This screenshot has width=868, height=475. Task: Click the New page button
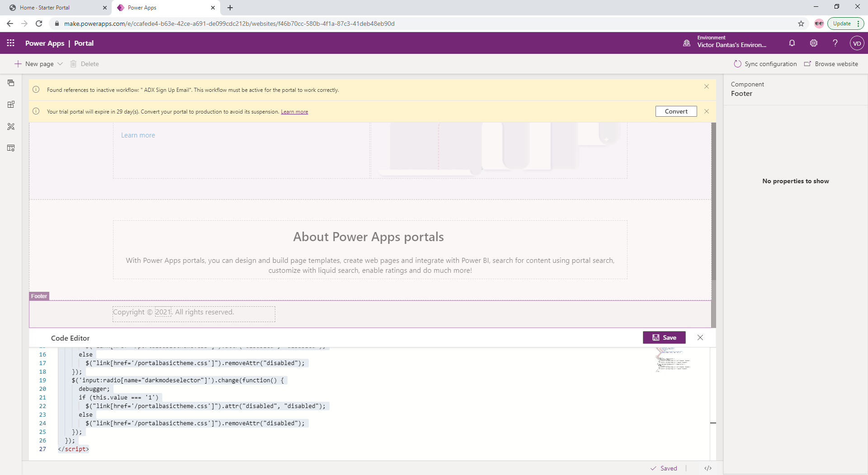(x=34, y=64)
